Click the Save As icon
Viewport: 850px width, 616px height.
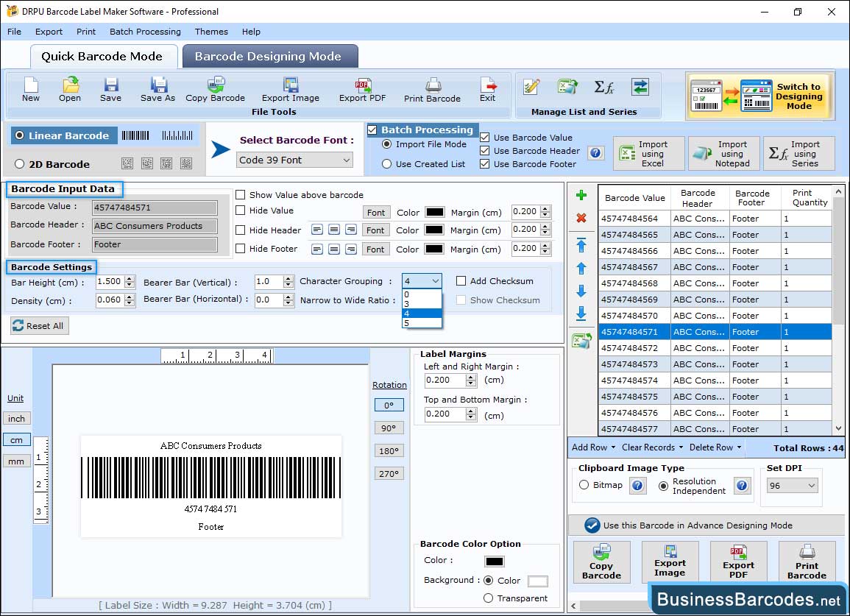(157, 90)
